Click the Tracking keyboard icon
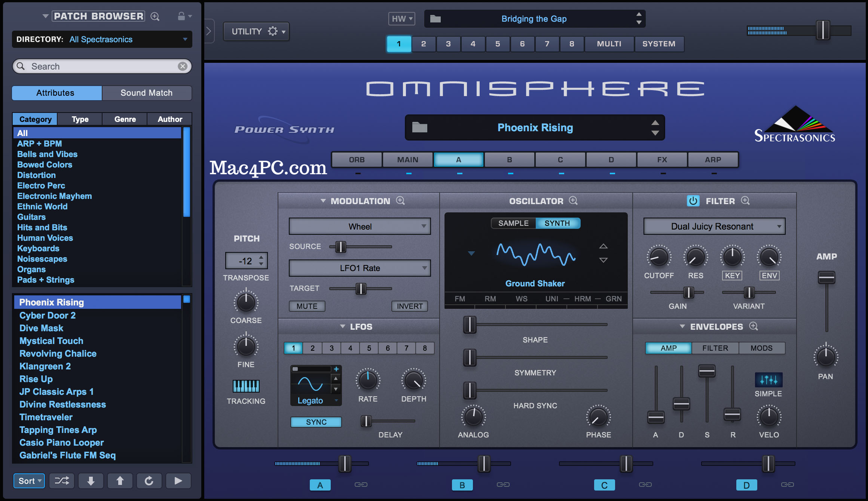The height and width of the screenshot is (501, 868). coord(246,386)
